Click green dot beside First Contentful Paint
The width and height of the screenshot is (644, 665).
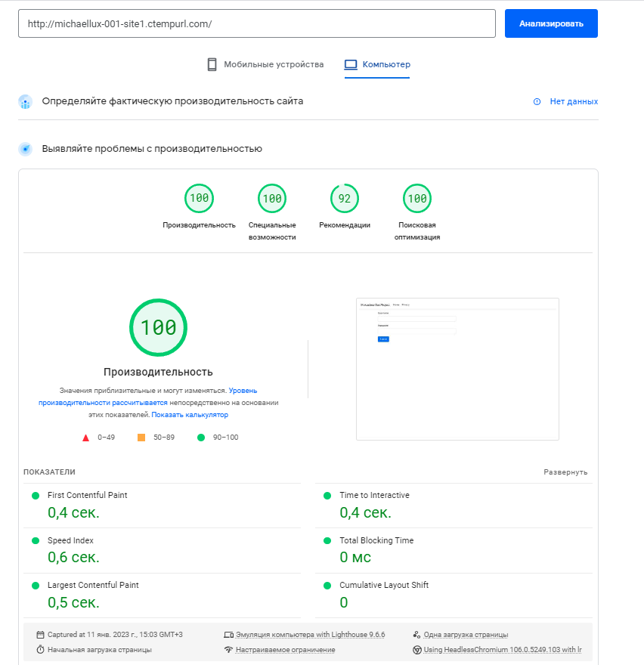[36, 496]
